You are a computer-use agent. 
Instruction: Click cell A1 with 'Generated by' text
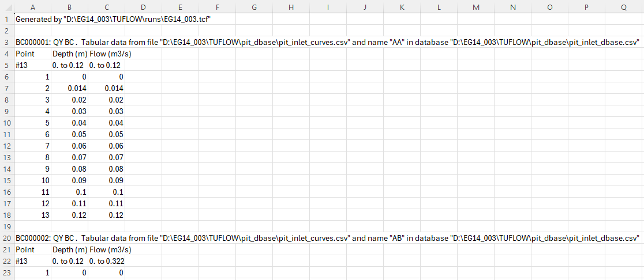pos(32,19)
